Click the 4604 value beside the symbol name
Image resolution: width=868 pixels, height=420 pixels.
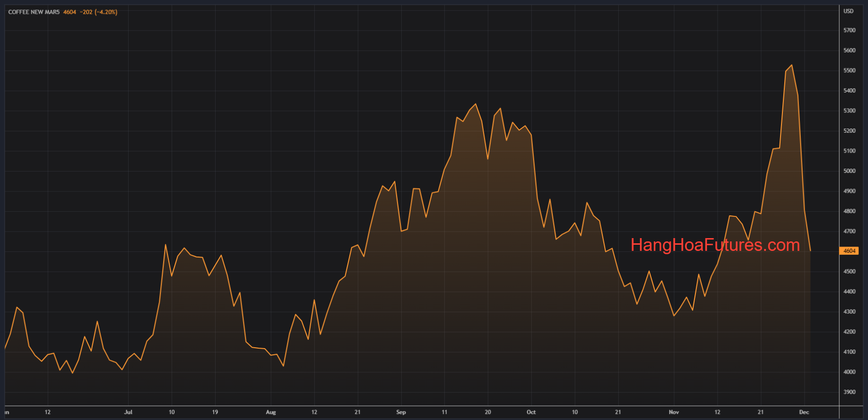pyautogui.click(x=69, y=12)
